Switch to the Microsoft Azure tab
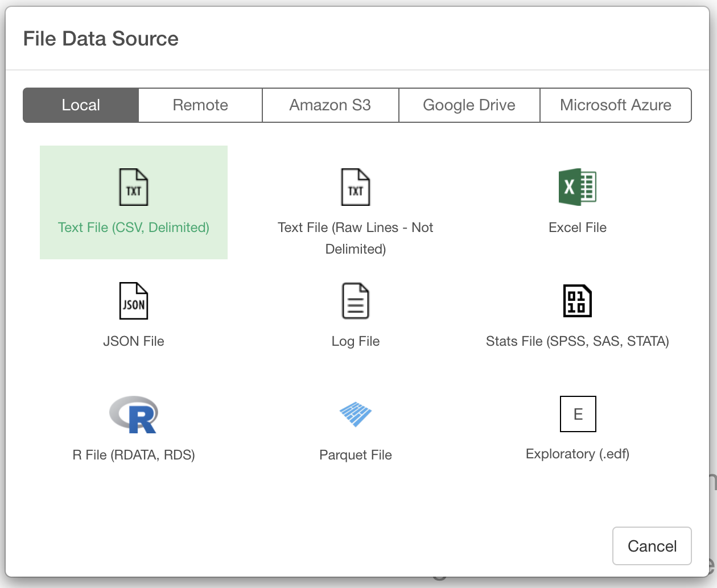The width and height of the screenshot is (717, 588). click(x=615, y=105)
